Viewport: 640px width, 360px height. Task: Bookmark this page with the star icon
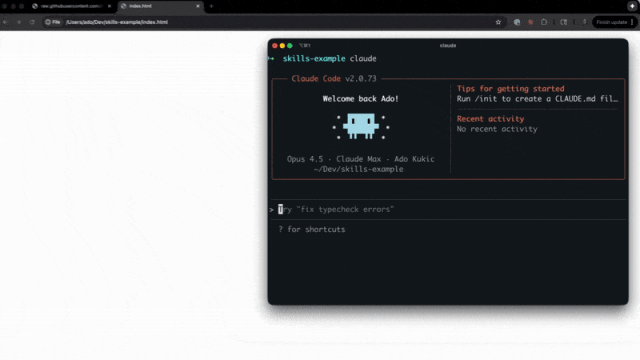(498, 22)
